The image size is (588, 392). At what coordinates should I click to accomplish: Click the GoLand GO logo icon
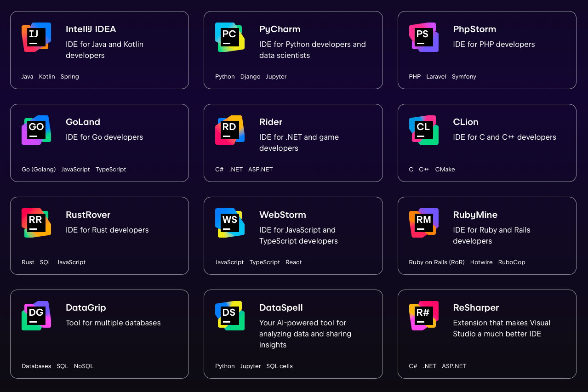click(36, 130)
